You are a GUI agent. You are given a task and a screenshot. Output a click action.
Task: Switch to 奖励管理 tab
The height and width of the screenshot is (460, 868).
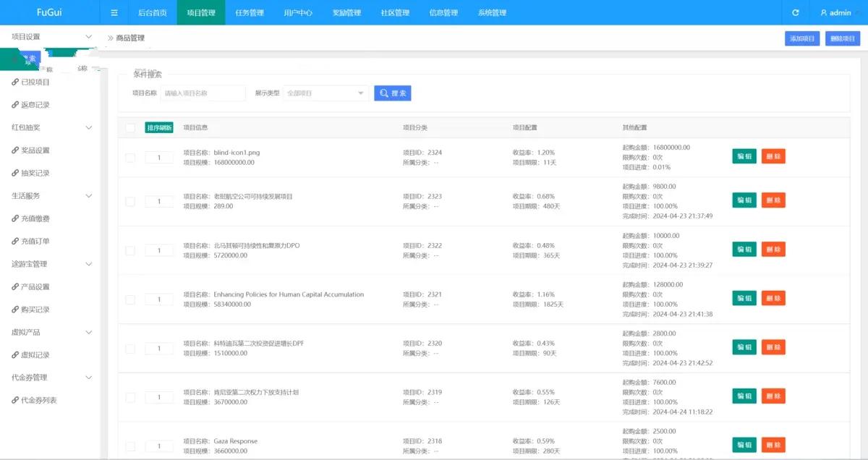[x=346, y=13]
